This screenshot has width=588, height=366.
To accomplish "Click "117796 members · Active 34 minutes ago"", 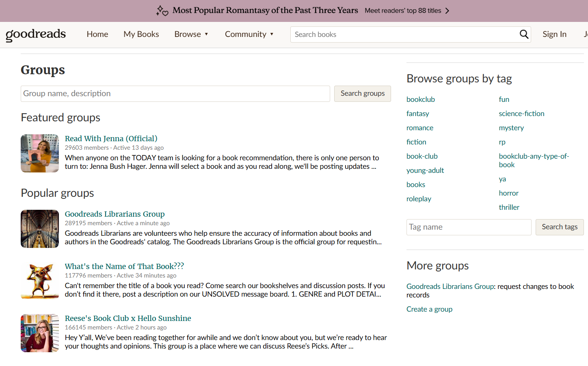I will [121, 276].
